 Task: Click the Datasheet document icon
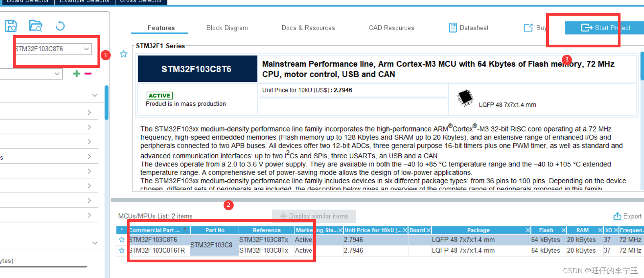(453, 27)
